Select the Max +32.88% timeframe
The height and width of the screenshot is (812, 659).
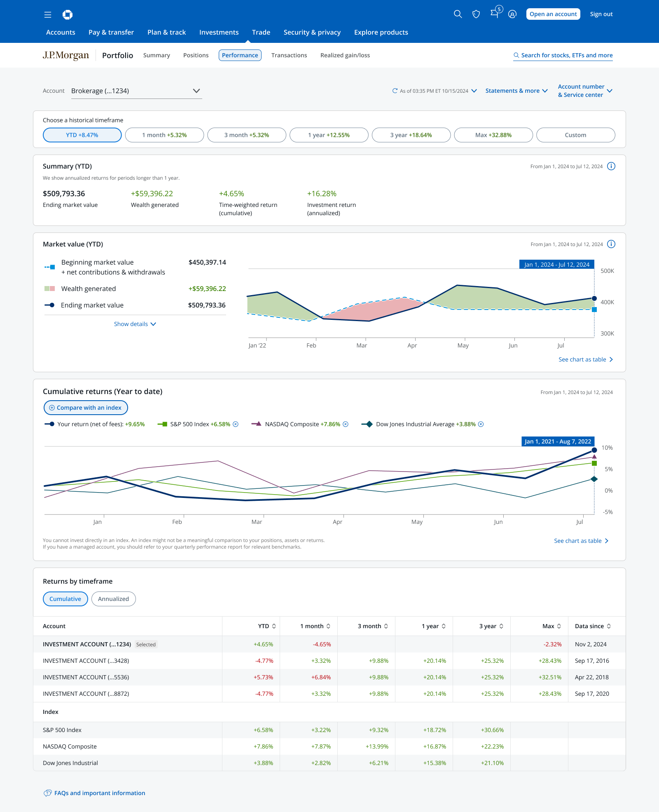click(493, 135)
